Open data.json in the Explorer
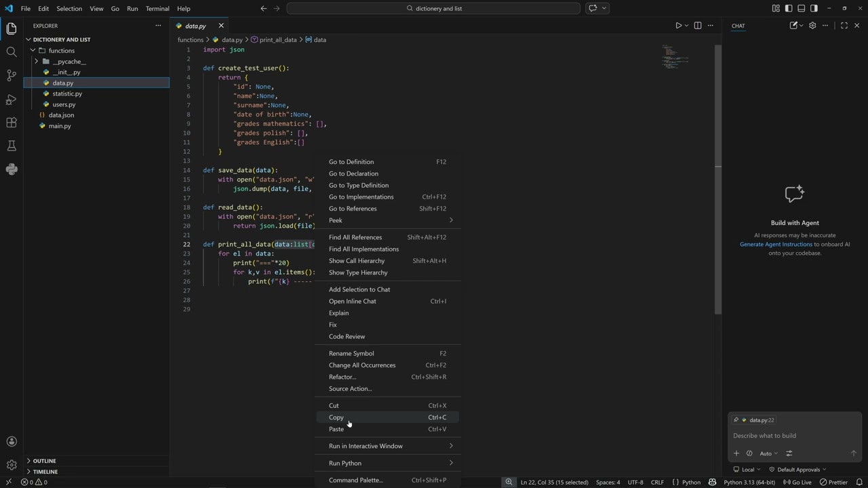The width and height of the screenshot is (868, 488). (x=61, y=115)
